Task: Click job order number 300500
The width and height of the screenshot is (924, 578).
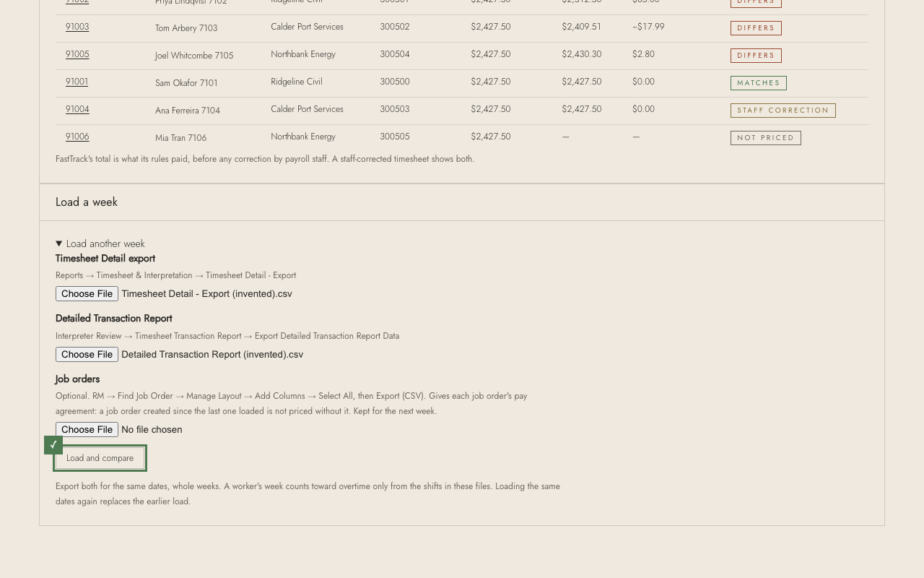Action: click(x=395, y=82)
